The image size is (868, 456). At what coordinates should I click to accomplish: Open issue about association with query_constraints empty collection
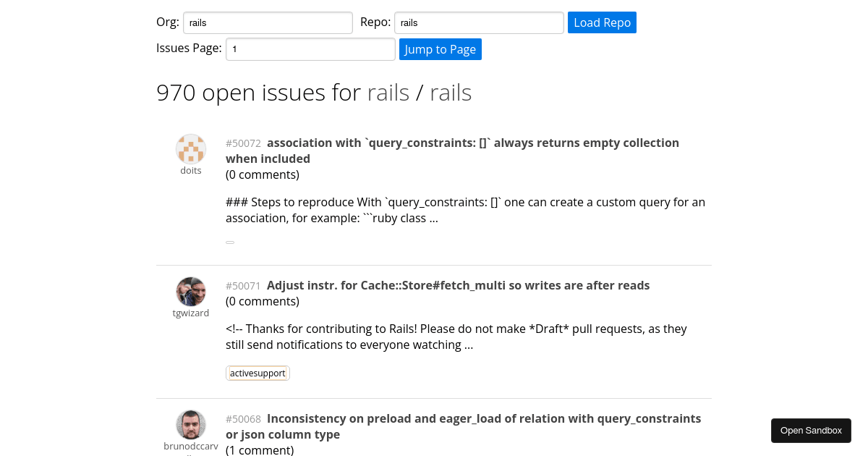click(452, 151)
